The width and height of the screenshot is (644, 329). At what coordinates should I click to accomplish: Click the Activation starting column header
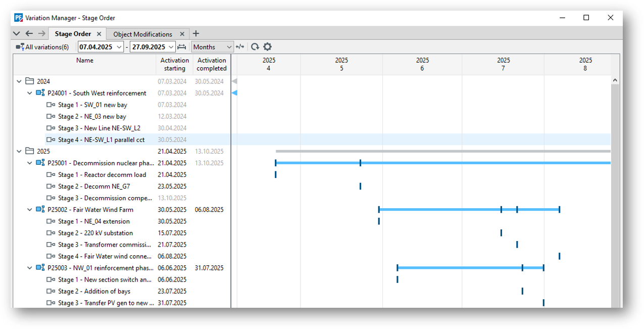[x=174, y=64]
